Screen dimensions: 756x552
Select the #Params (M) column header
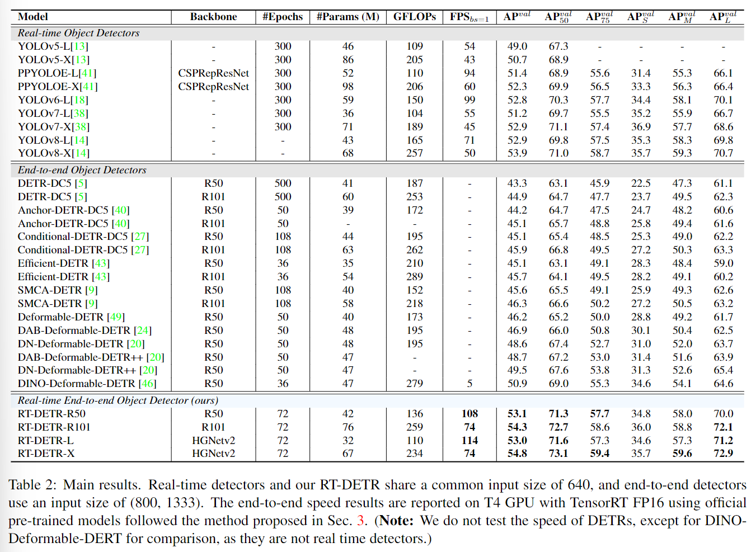pos(348,17)
